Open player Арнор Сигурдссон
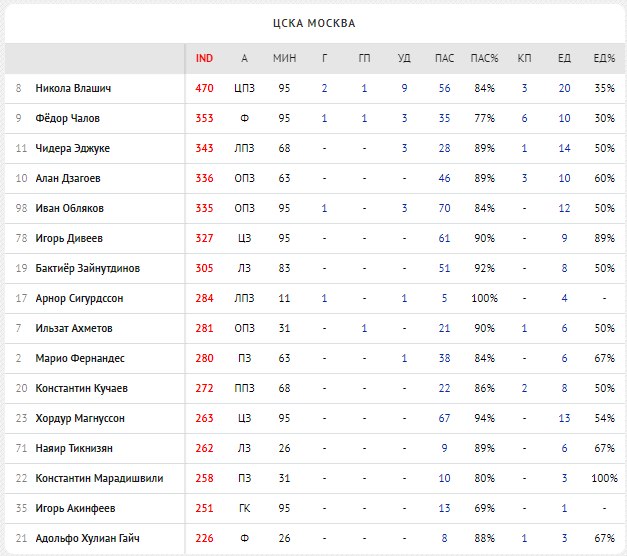 click(x=79, y=298)
